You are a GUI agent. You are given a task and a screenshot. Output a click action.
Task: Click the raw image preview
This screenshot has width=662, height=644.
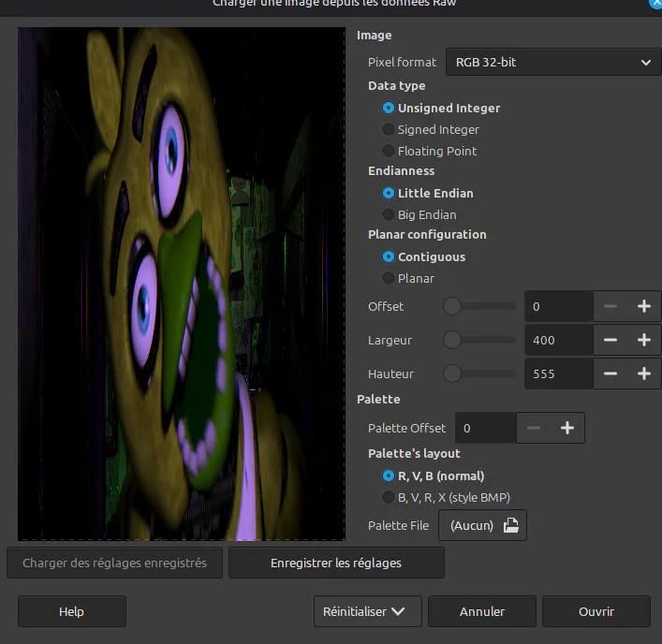coord(182,284)
